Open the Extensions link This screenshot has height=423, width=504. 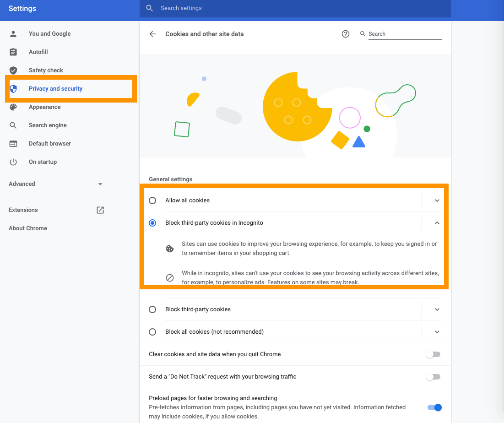[23, 210]
